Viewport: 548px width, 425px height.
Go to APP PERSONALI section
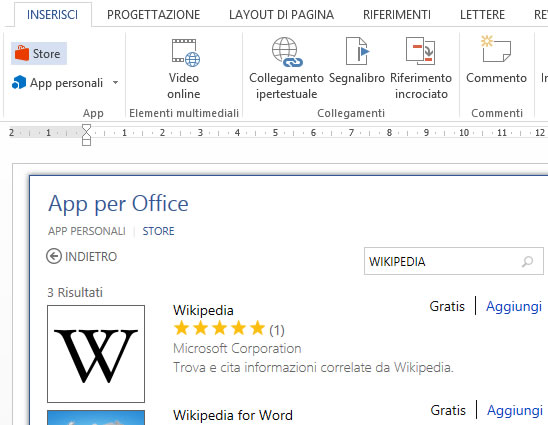(87, 231)
